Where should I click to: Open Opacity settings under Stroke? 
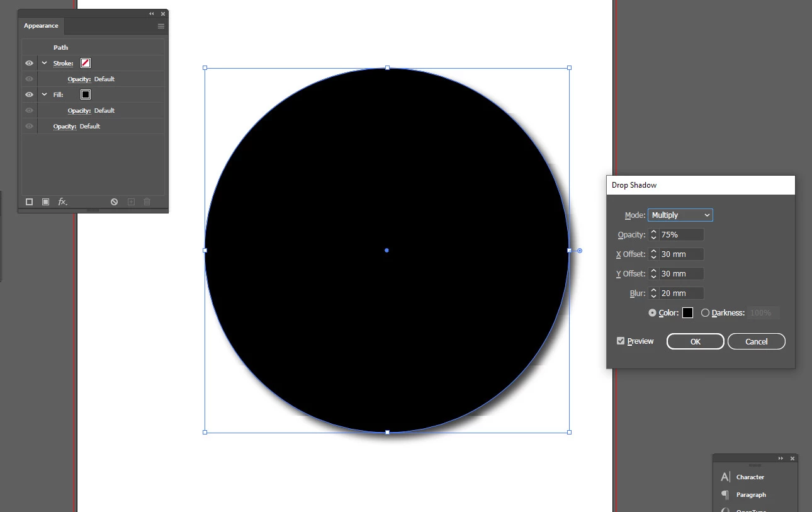[x=79, y=79]
